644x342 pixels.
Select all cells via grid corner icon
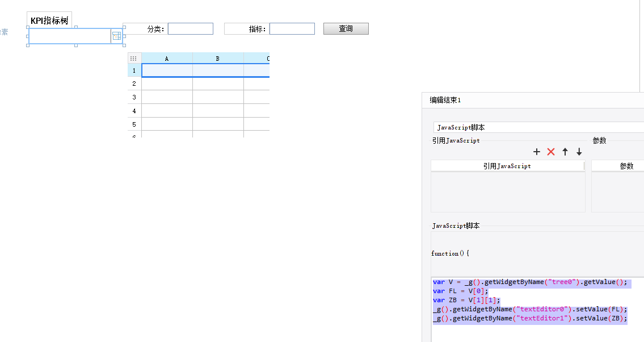click(133, 59)
